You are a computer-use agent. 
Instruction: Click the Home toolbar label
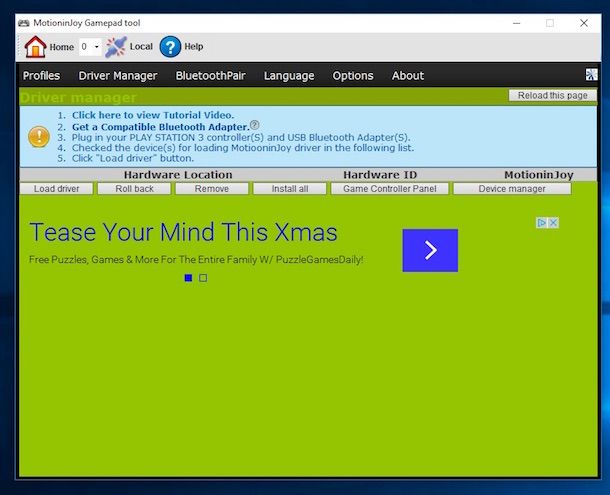click(61, 47)
